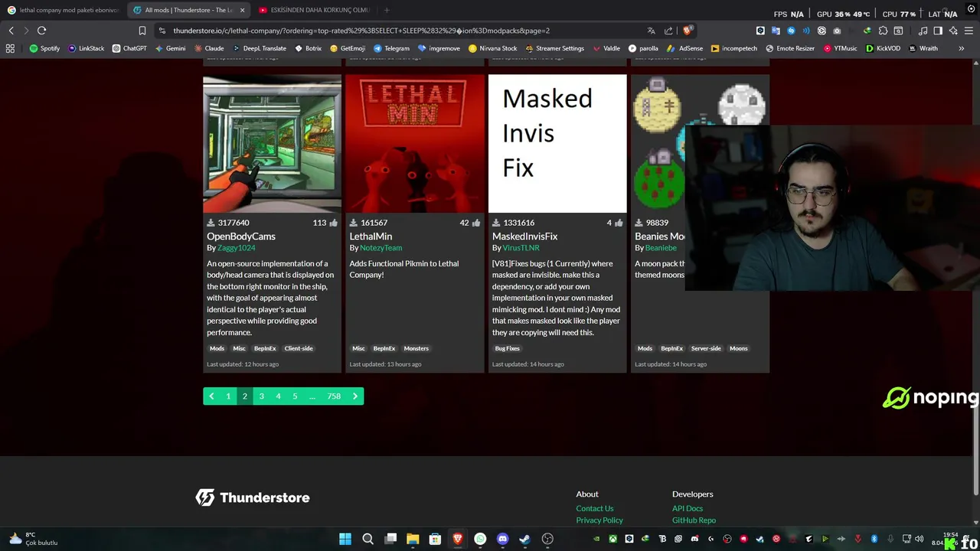
Task: Open the LethalMin mod thumbnail
Action: (x=415, y=143)
